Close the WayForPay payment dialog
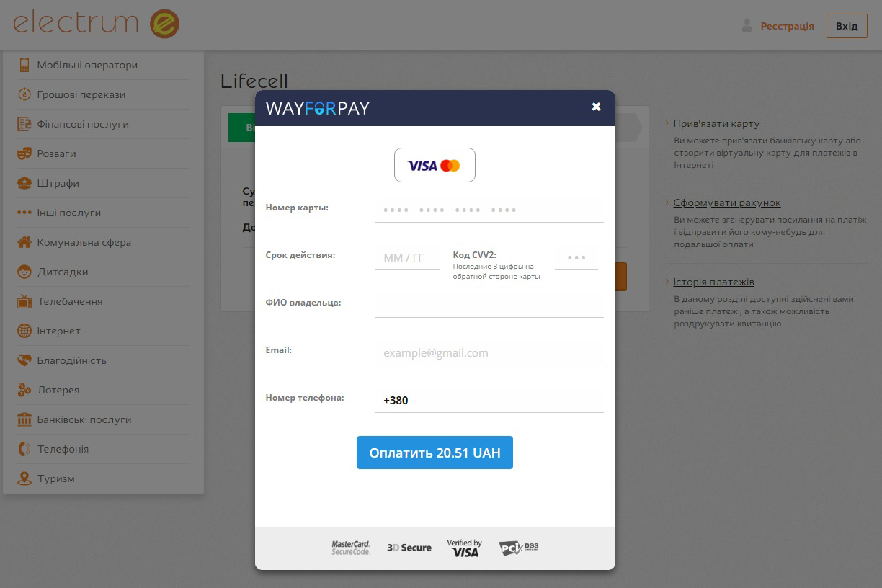882x588 pixels. [596, 107]
